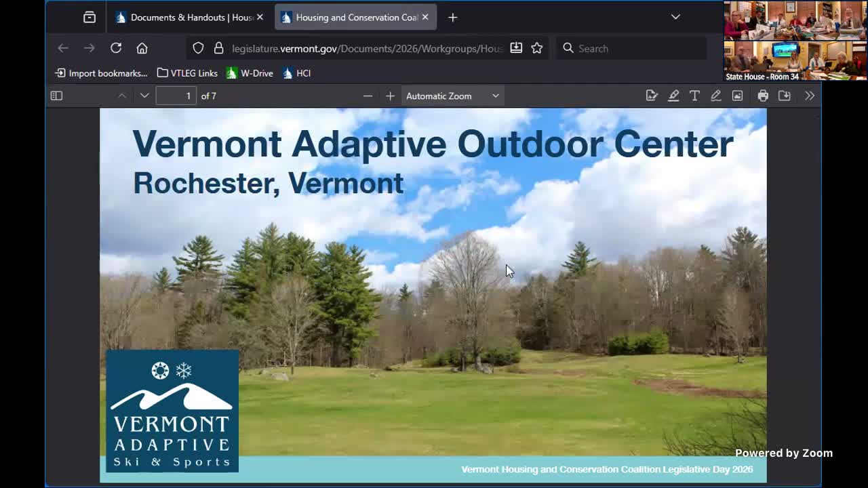Print the PDF document

(x=763, y=95)
